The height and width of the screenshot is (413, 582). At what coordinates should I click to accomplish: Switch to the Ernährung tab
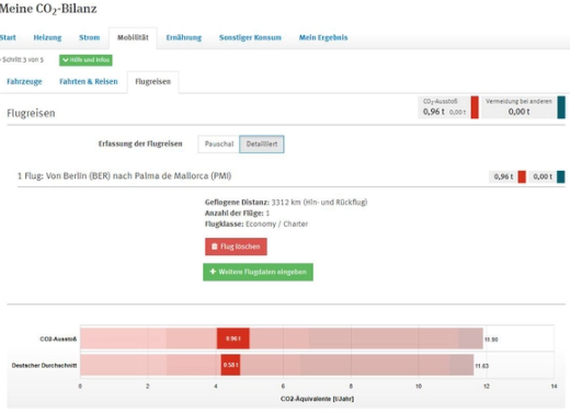pyautogui.click(x=184, y=37)
